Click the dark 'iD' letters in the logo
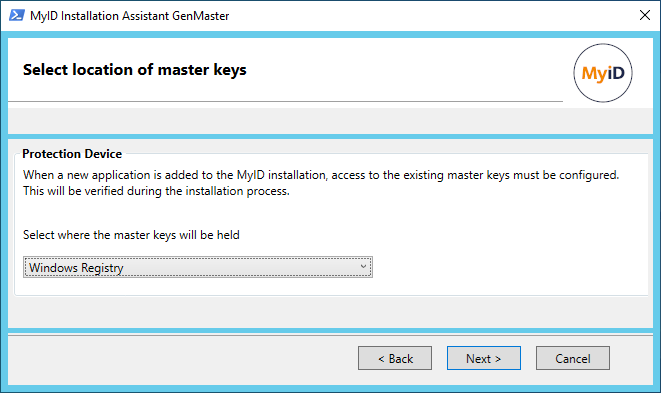661x393 pixels. click(615, 73)
